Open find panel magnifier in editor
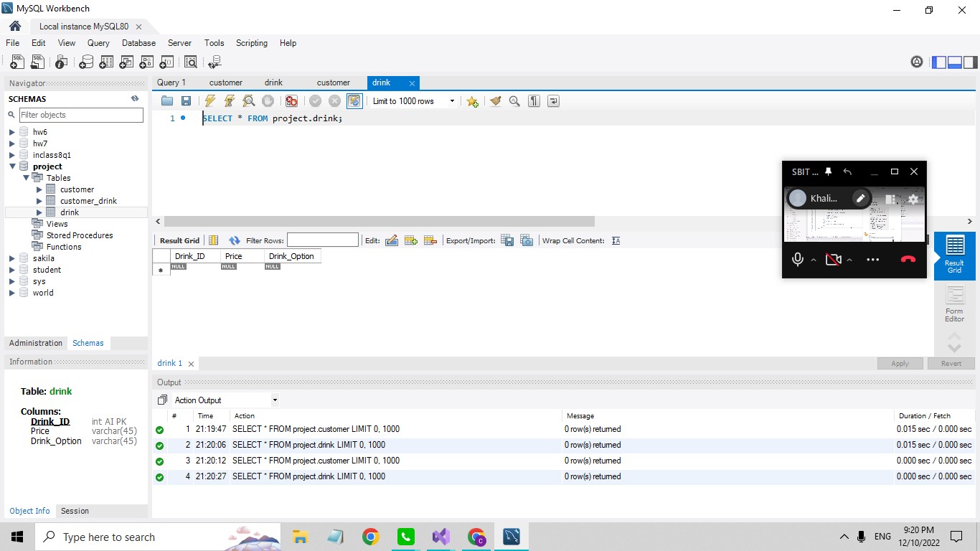Screen dimensions: 980x551 tap(514, 101)
